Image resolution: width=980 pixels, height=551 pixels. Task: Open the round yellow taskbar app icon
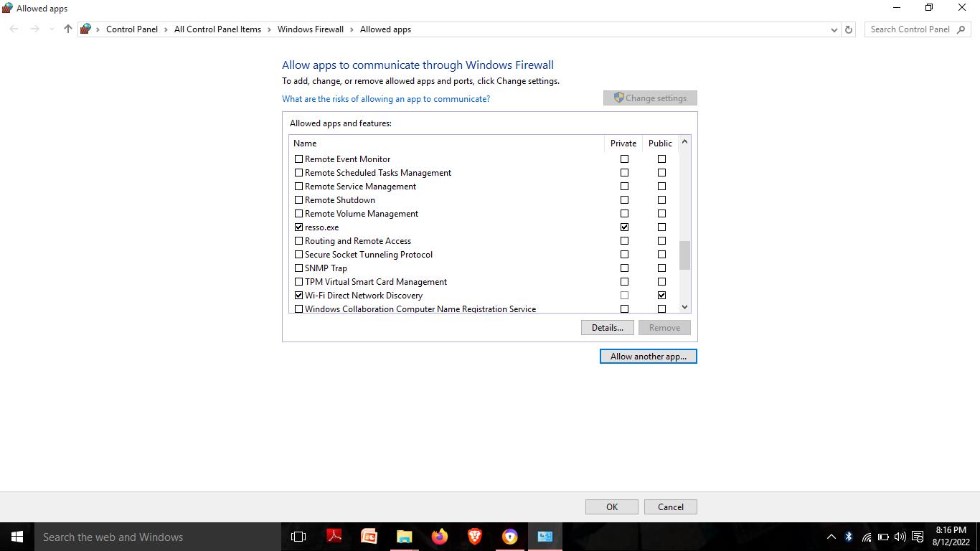(510, 537)
